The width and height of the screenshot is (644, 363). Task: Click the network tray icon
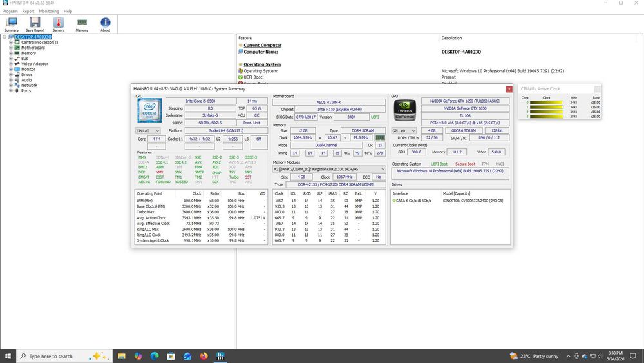point(592,356)
